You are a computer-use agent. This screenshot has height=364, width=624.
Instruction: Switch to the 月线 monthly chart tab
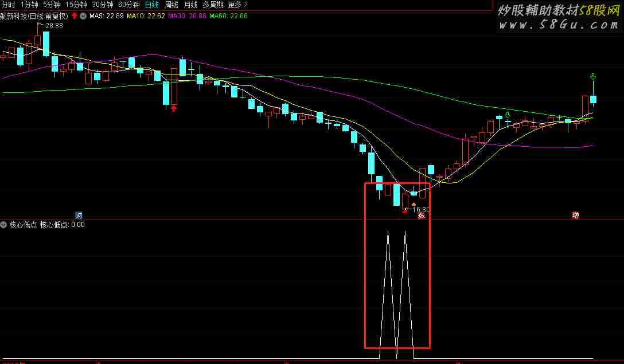coord(191,5)
